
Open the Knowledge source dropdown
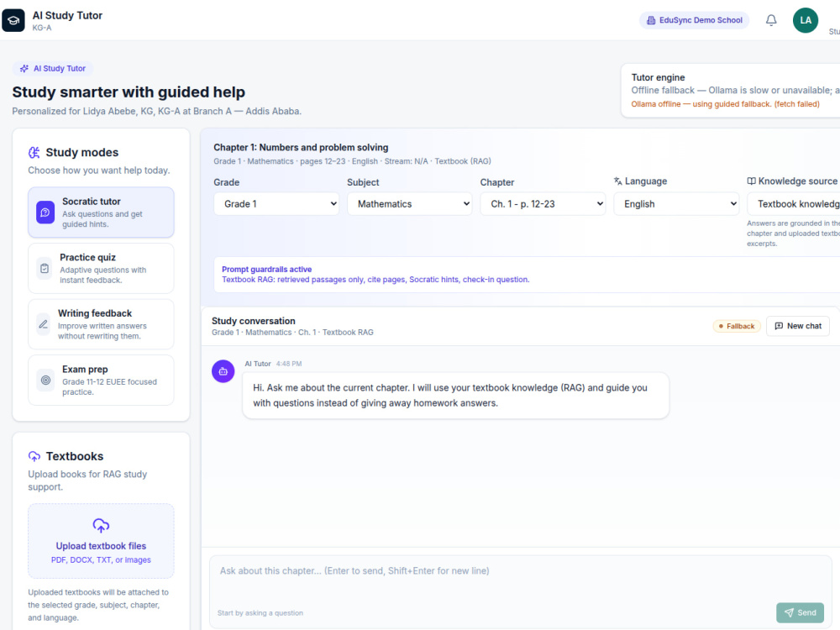pos(794,203)
